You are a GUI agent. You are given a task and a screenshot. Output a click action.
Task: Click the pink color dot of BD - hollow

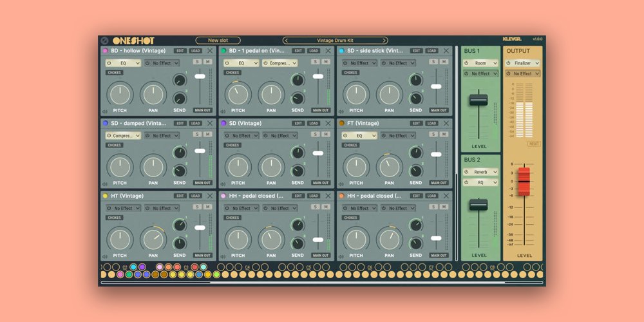click(105, 51)
